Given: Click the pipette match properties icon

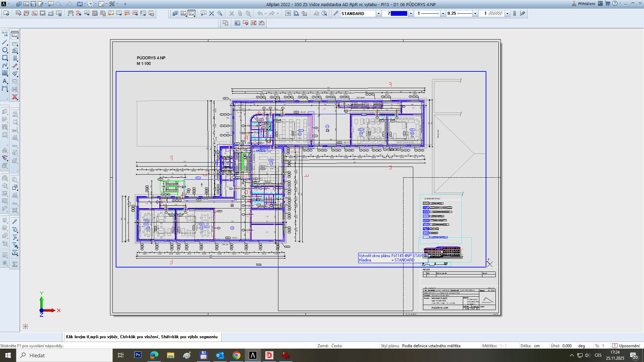Looking at the screenshot, I should [336, 13].
